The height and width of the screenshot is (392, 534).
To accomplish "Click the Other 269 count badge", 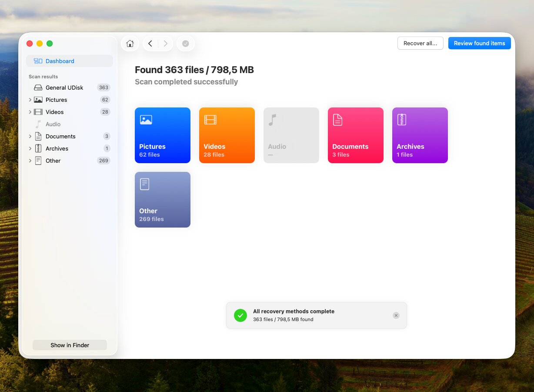I will (x=103, y=161).
